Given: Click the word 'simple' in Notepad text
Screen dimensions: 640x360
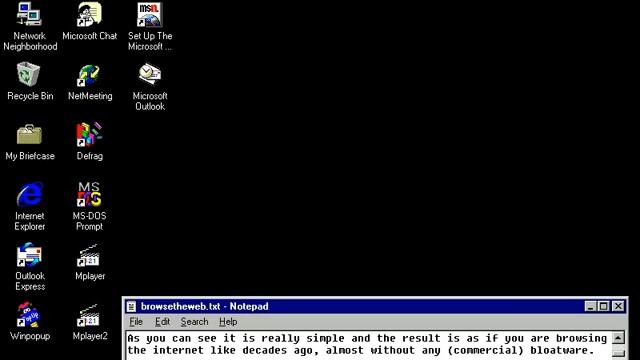Looking at the screenshot, I should coord(326,338).
